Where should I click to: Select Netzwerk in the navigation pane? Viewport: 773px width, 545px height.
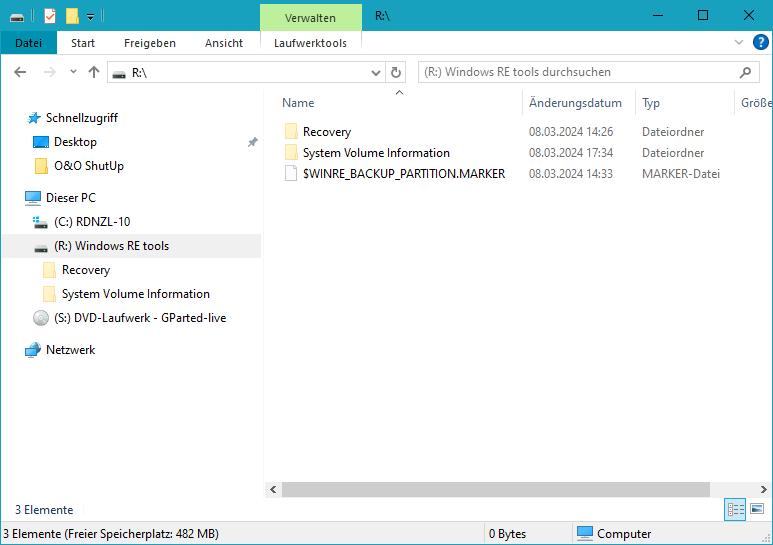coord(70,350)
